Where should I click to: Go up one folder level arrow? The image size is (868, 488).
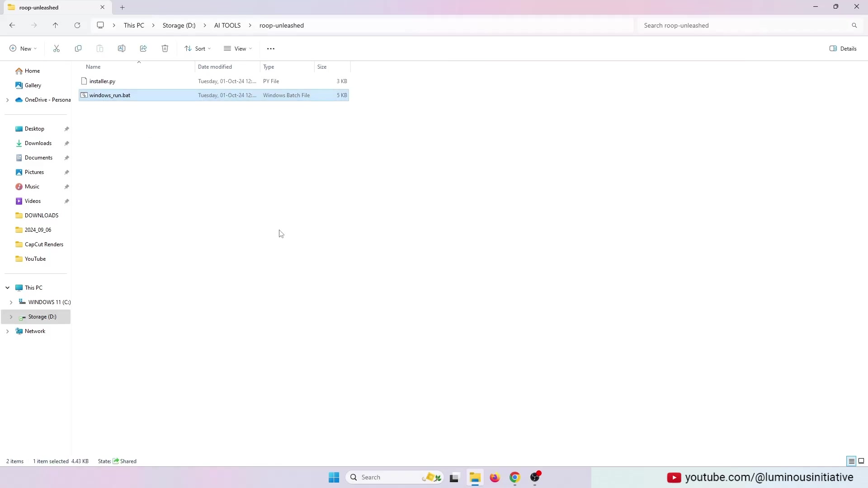(x=56, y=25)
